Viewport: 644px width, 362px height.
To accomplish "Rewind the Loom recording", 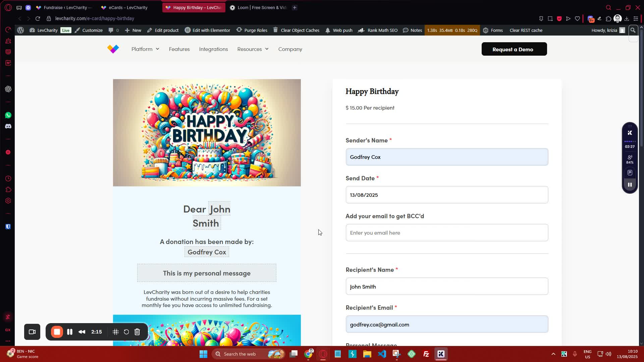I will (82, 332).
